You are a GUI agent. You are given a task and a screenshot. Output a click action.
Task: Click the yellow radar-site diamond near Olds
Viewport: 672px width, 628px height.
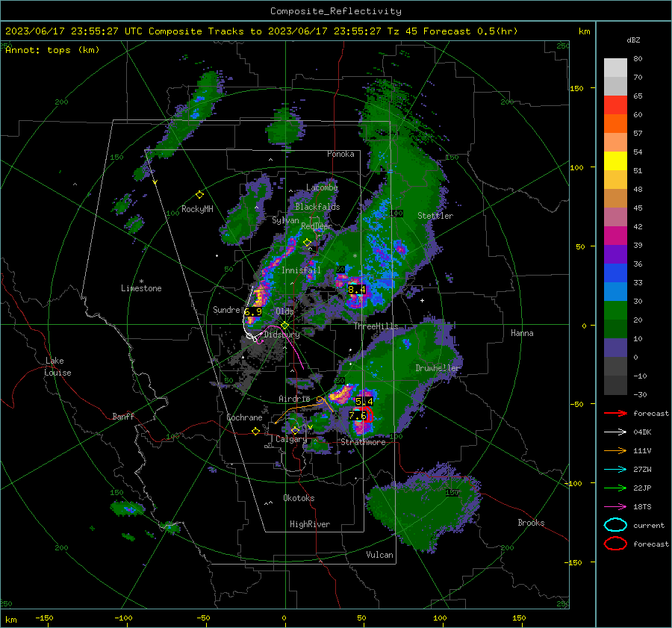coord(285,326)
